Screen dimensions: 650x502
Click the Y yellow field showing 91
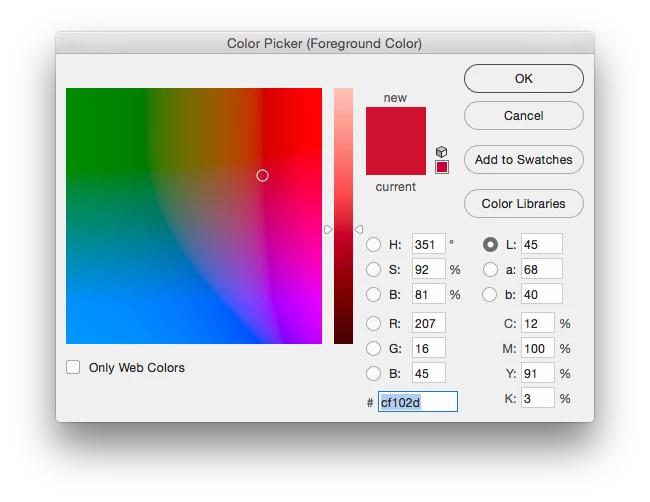[x=538, y=373]
